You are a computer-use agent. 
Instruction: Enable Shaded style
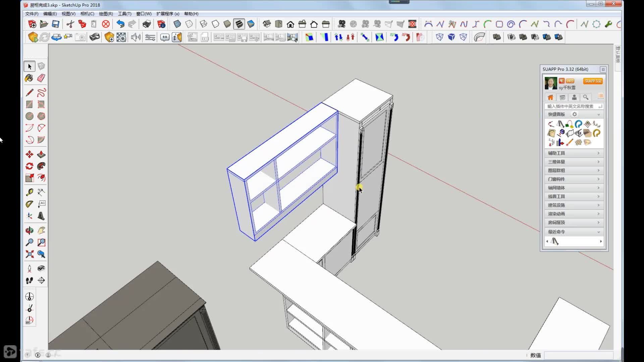coord(227,24)
